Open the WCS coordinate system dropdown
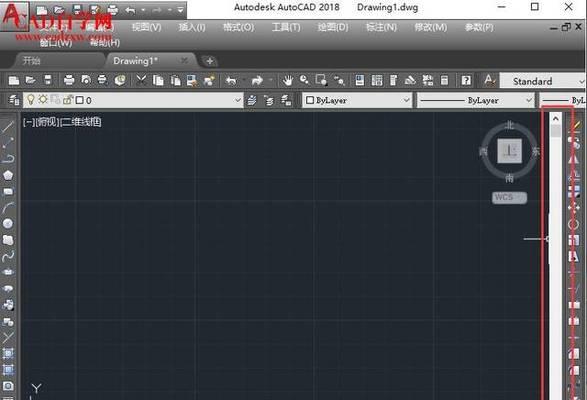 point(510,197)
